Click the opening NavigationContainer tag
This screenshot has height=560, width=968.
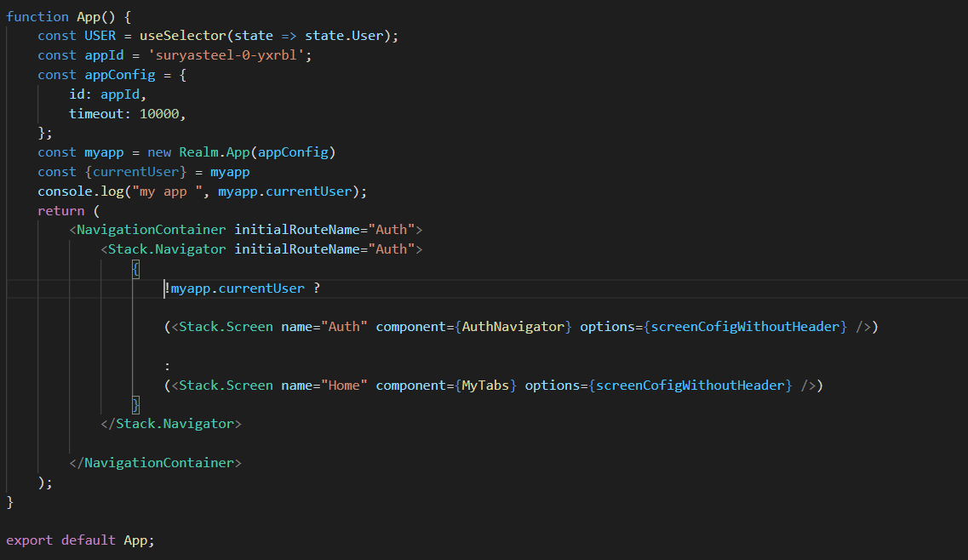152,230
